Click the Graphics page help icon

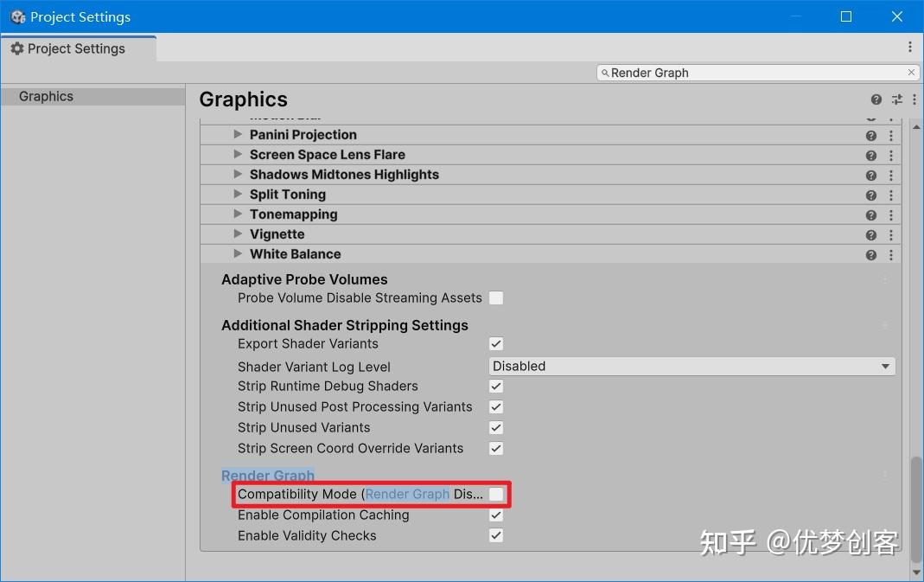(875, 99)
